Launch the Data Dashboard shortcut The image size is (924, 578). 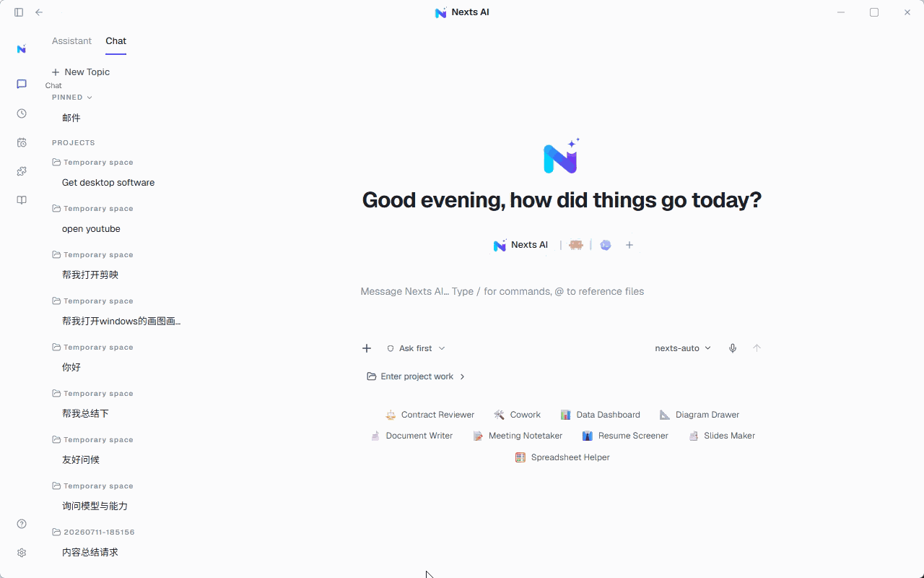pyautogui.click(x=600, y=415)
